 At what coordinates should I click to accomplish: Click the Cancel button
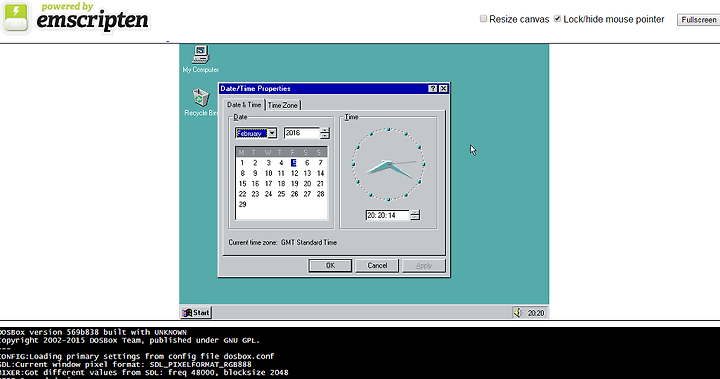377,266
